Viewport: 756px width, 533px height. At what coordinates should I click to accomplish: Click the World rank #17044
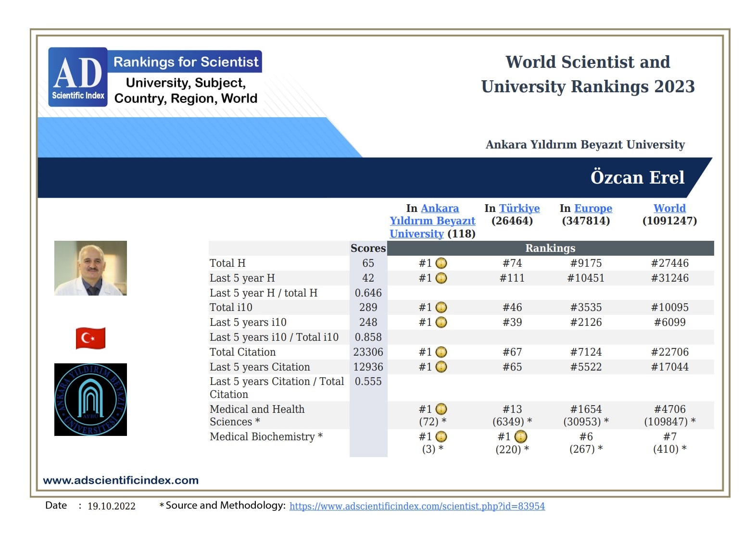tap(669, 367)
